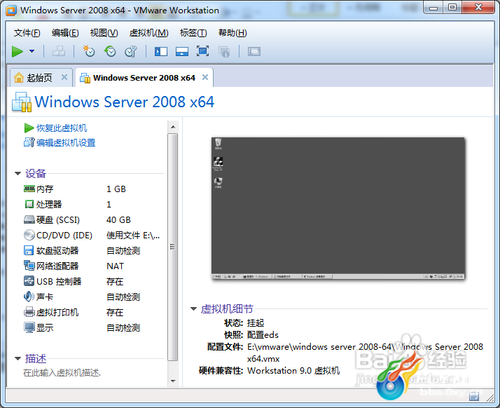Select the USB 控制器 device row
500x408 pixels.
(93, 281)
